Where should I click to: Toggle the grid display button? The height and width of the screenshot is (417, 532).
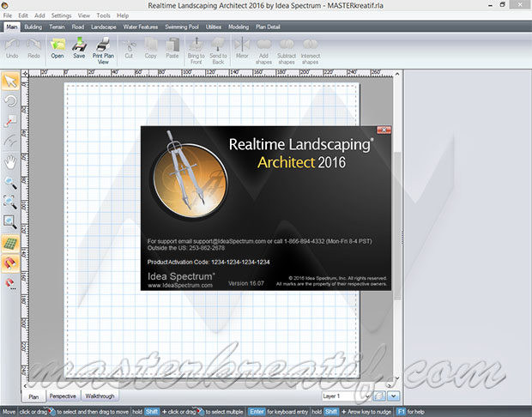10,244
